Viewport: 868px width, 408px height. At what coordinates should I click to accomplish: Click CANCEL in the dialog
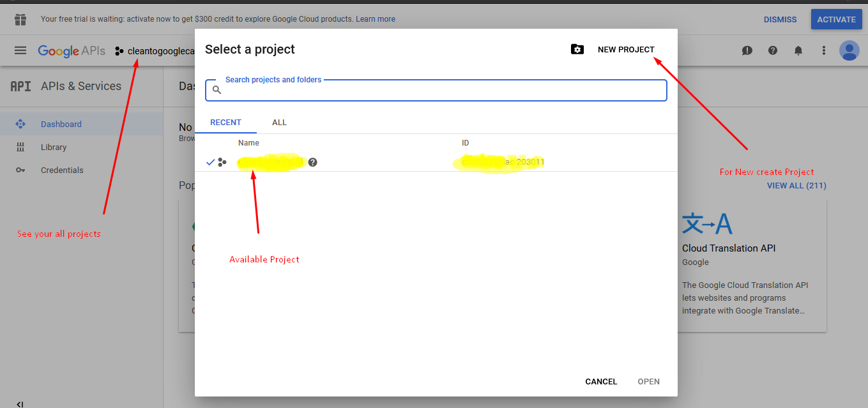coord(601,382)
